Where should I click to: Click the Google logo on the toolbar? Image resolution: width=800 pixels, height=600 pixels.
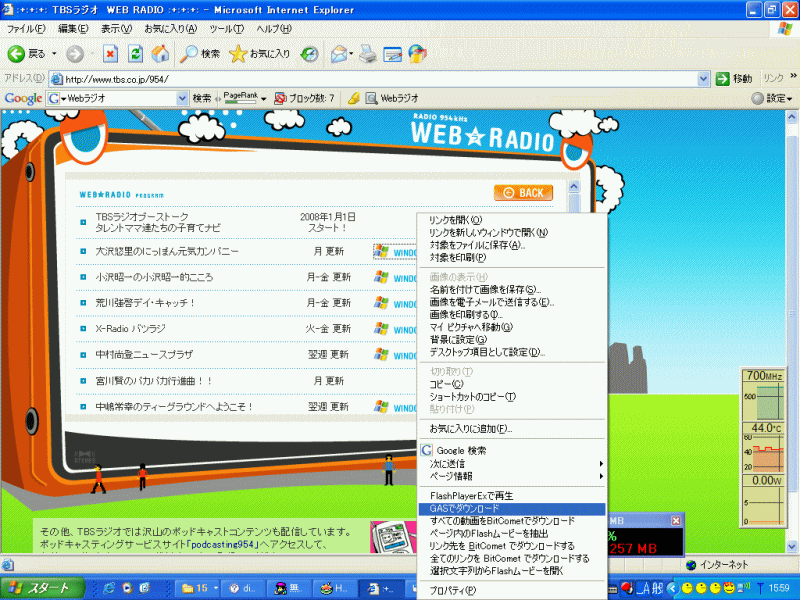[23, 98]
